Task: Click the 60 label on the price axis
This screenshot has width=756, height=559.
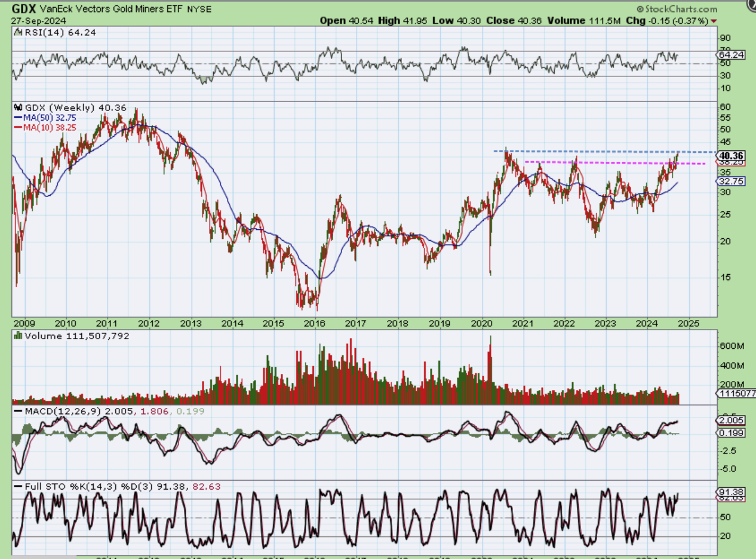Action: click(x=724, y=107)
